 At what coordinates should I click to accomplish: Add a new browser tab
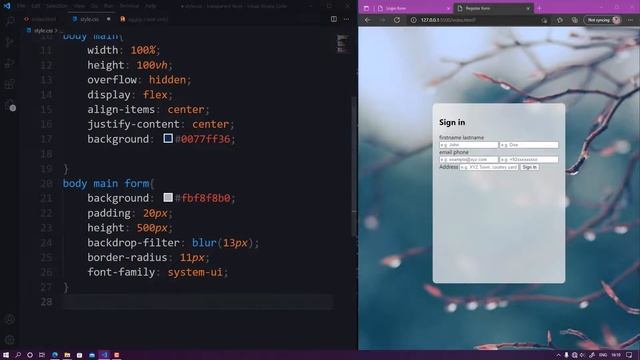coord(539,8)
